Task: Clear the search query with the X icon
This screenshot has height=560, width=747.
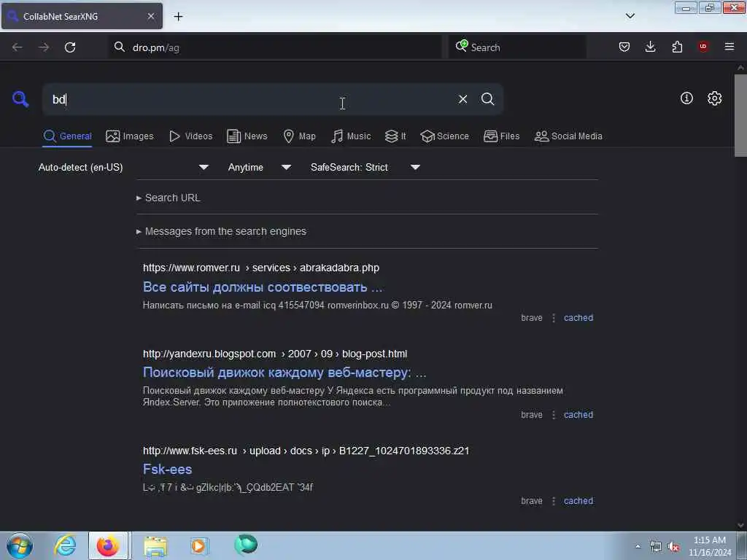Action: (x=462, y=99)
